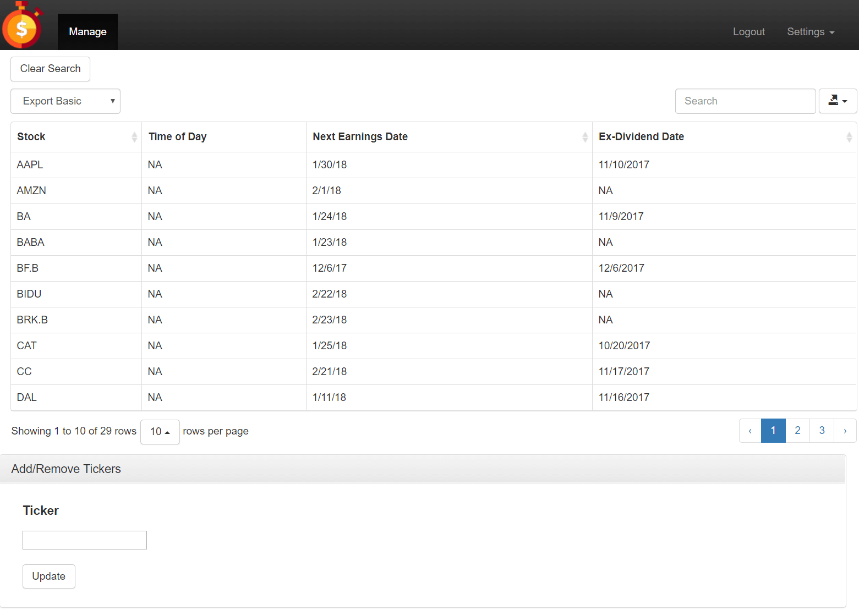Open the export data icon dropdown
The width and height of the screenshot is (859, 616).
838,101
